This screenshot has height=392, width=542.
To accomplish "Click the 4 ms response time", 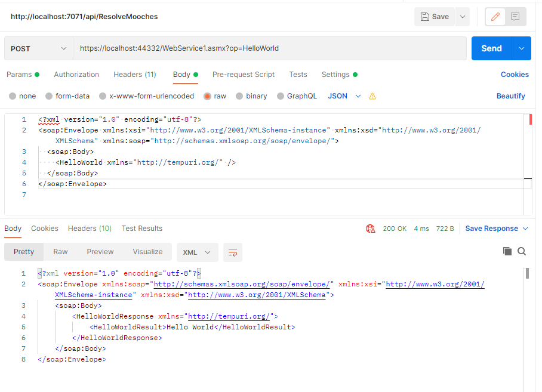I will (421, 229).
